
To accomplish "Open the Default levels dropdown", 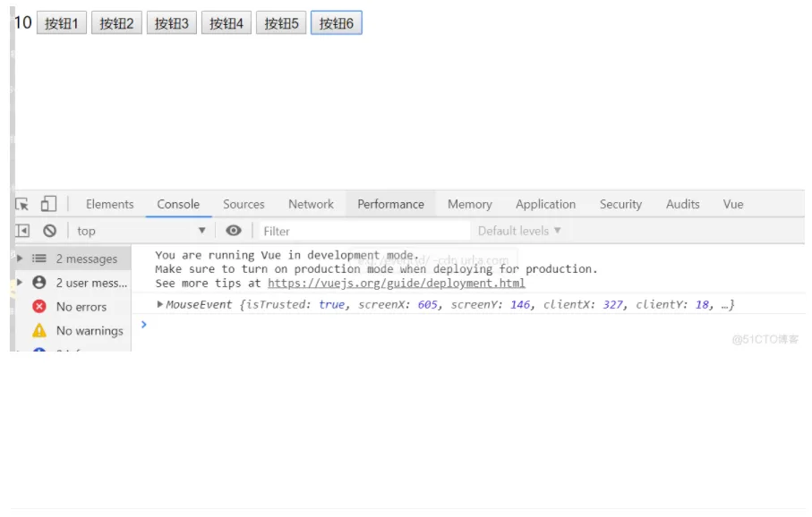I will [x=519, y=231].
